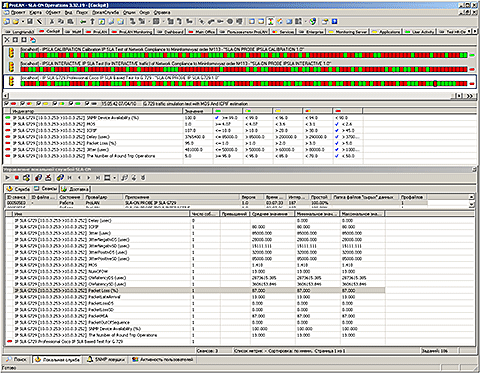Toggle the green status filter checkbox

(x=71, y=104)
